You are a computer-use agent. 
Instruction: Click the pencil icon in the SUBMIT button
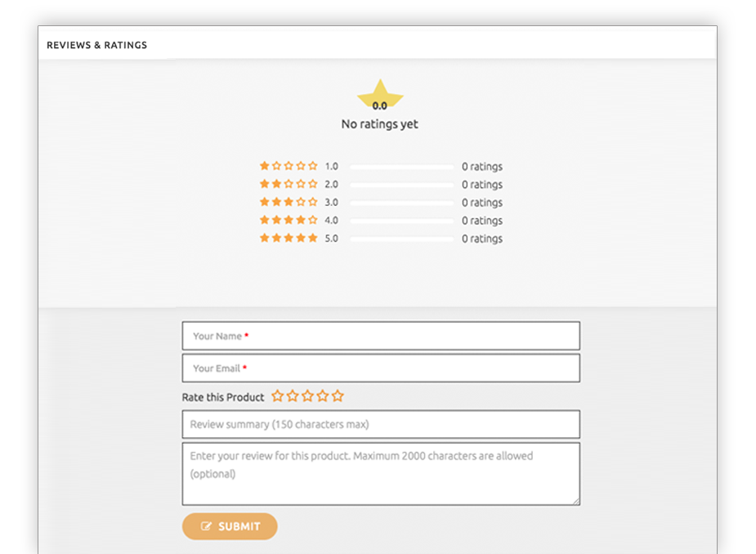point(206,526)
